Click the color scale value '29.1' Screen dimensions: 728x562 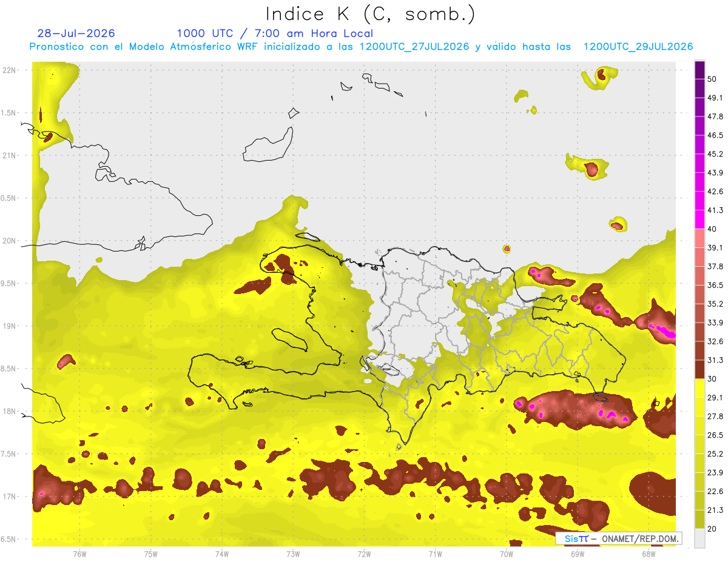tap(715, 398)
